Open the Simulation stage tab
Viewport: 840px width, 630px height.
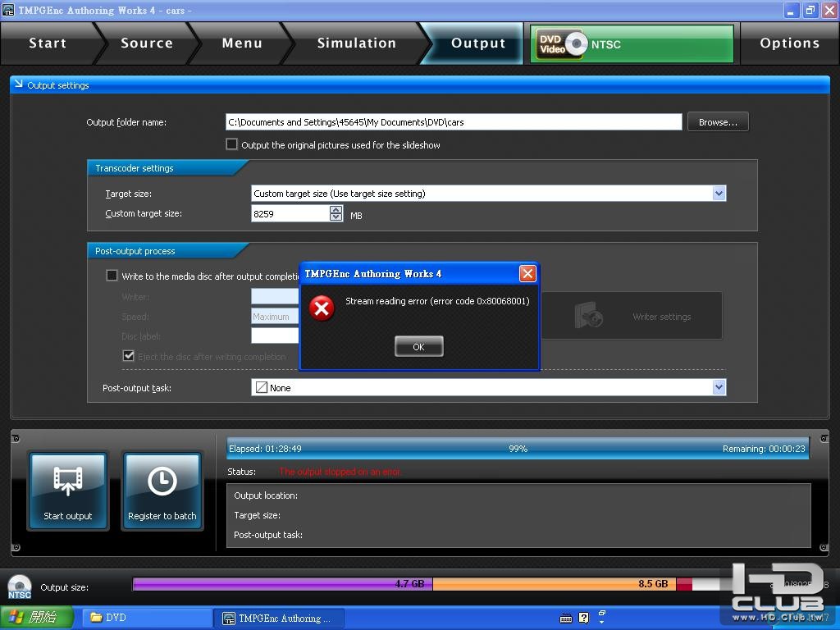(356, 43)
